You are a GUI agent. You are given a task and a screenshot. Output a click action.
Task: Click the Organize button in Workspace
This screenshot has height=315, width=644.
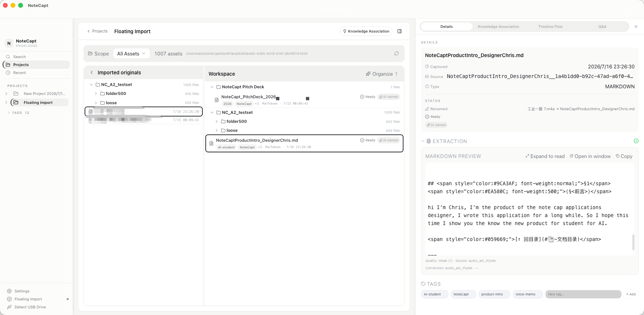[x=382, y=74]
